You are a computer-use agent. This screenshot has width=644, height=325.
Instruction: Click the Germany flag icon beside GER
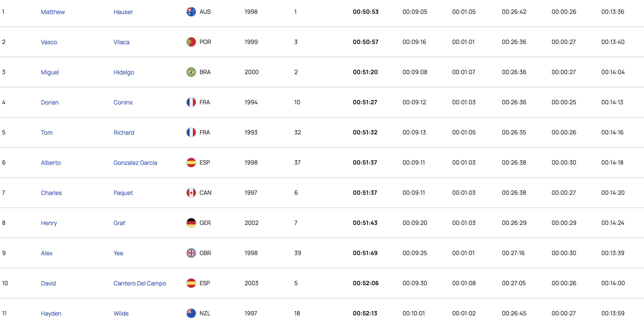191,223
